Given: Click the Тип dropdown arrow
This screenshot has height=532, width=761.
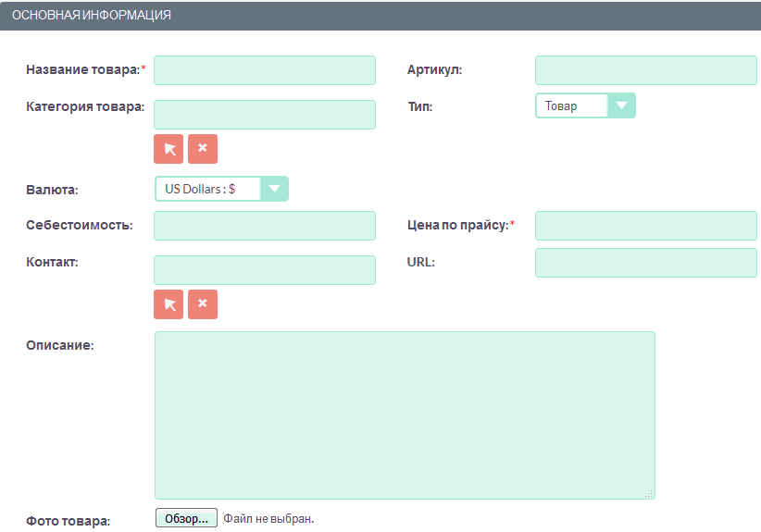Looking at the screenshot, I should [621, 106].
